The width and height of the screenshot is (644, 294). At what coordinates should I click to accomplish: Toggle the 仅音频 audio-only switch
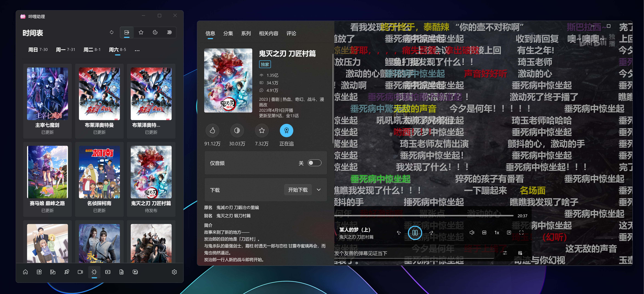(314, 163)
